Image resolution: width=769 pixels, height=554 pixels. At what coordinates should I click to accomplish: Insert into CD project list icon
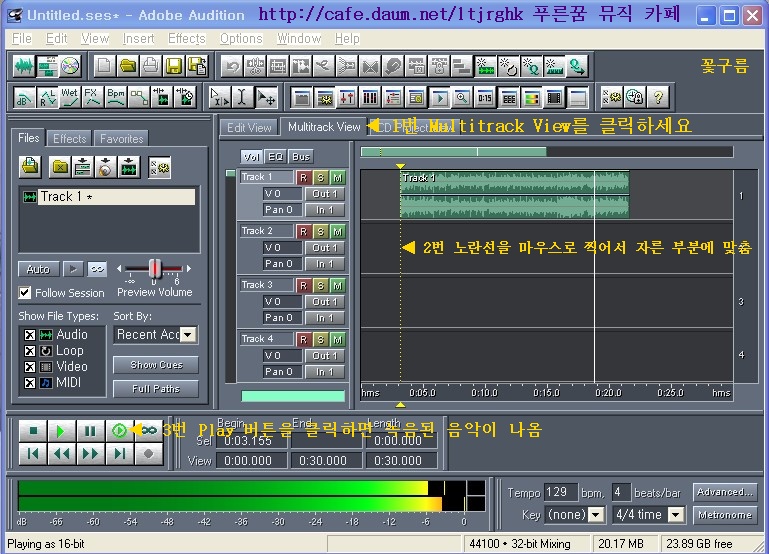106,167
